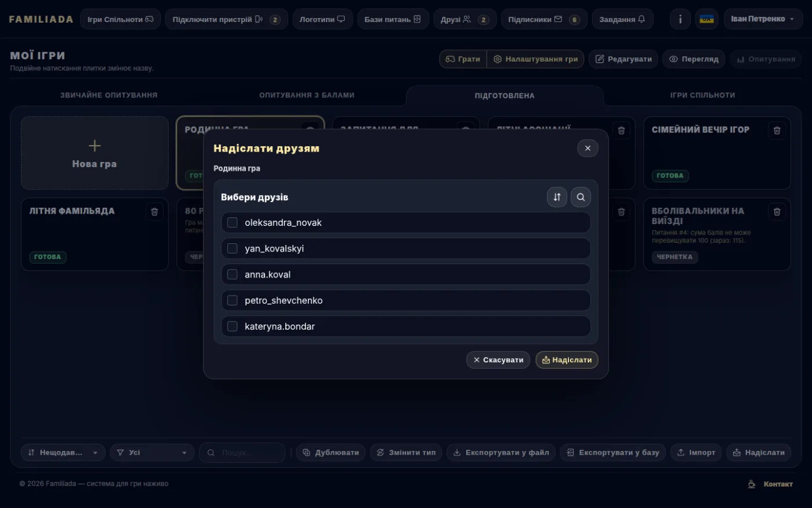Open the Нещодав... sort dropdown
This screenshot has width=812, height=508.
coord(63,453)
